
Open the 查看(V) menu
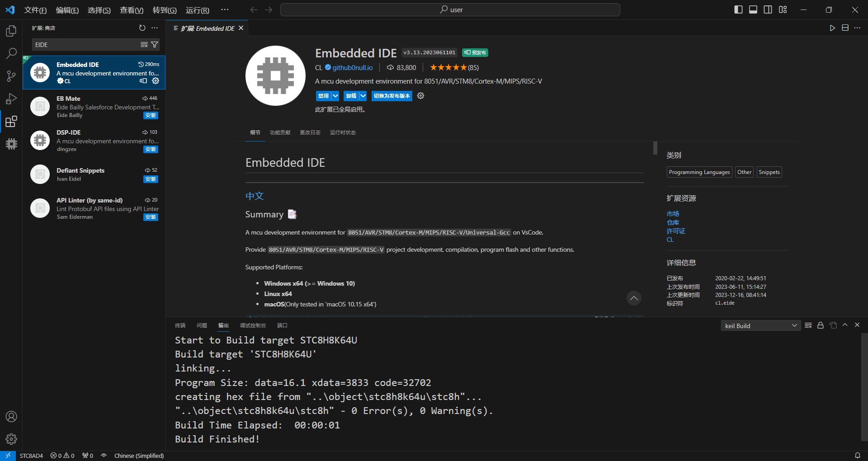131,10
